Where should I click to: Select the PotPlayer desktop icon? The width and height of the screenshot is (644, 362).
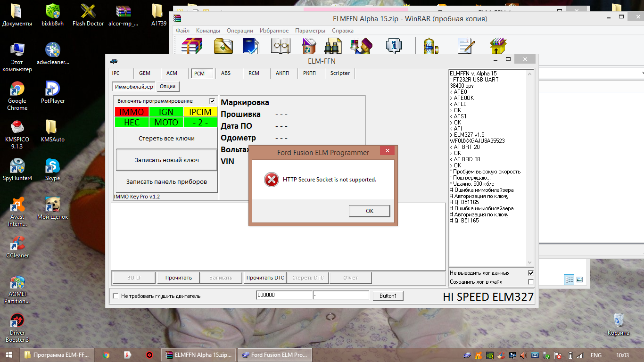(52, 92)
